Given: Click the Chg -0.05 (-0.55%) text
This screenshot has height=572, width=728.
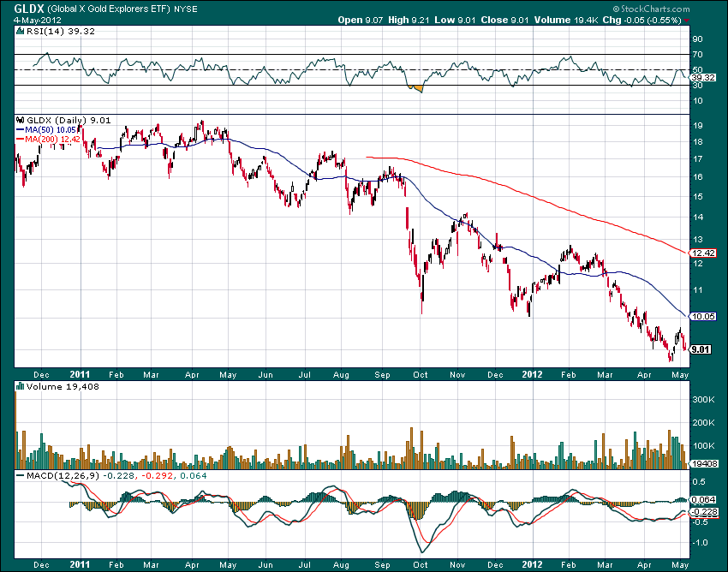Looking at the screenshot, I should (x=641, y=20).
